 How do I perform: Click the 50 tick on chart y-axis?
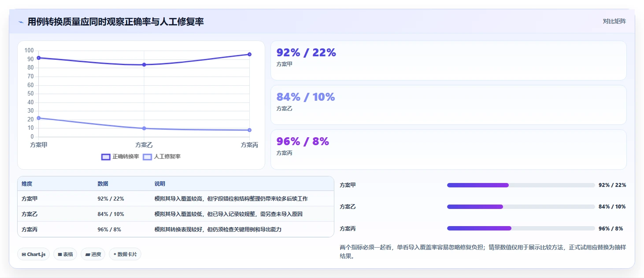click(x=30, y=94)
